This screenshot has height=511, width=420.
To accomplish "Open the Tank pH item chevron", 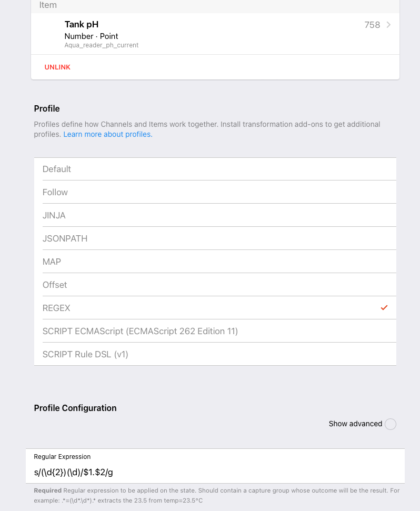I will point(388,25).
